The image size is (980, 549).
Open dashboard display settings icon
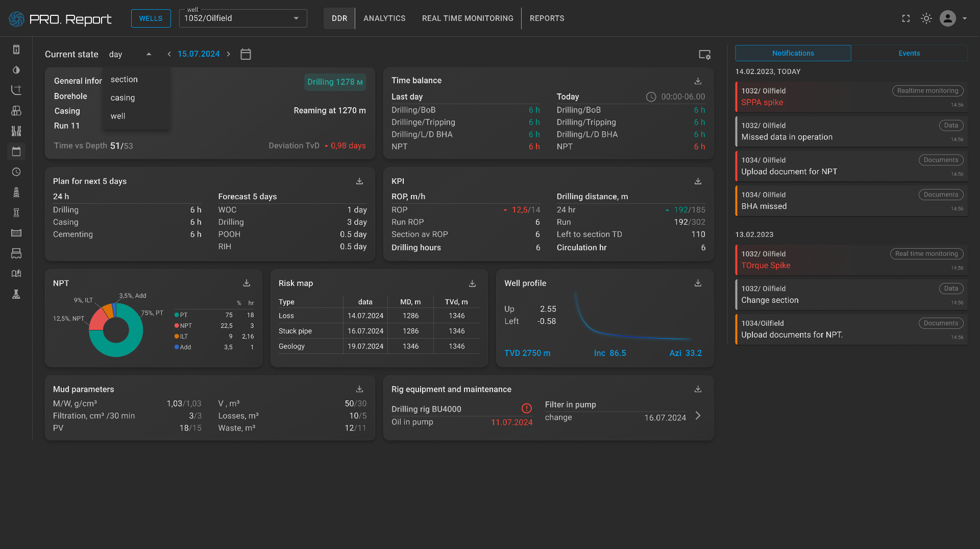[x=704, y=55]
